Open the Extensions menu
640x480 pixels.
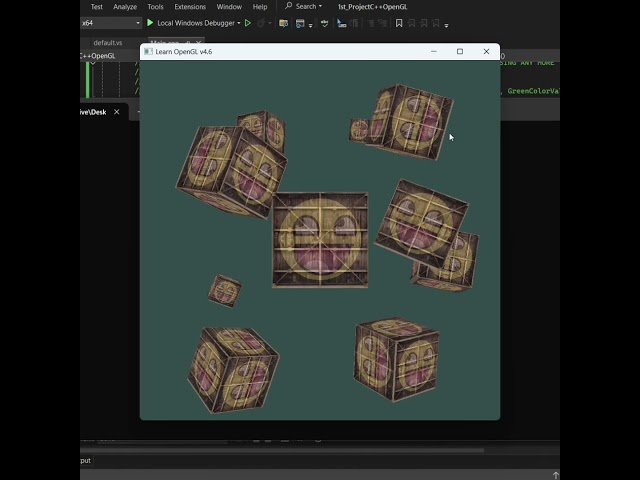click(190, 7)
